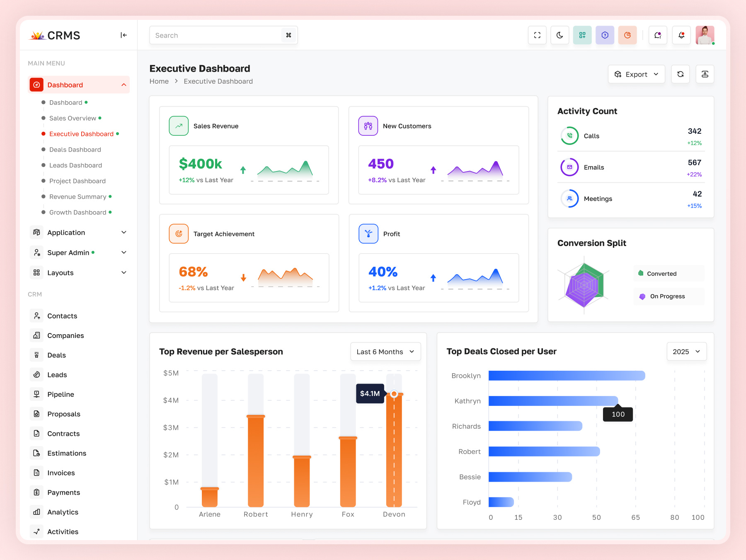
Task: Click the Contracts sidebar icon
Action: (36, 433)
